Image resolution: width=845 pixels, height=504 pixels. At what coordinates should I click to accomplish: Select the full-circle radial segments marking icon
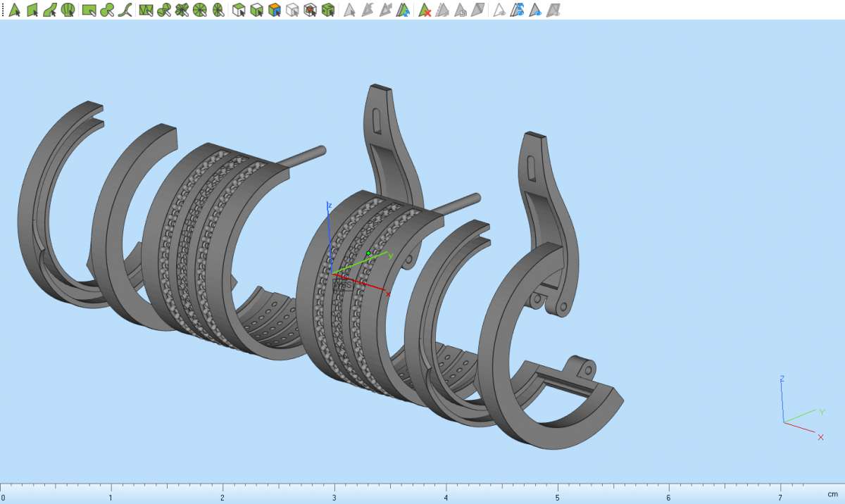coord(200,11)
